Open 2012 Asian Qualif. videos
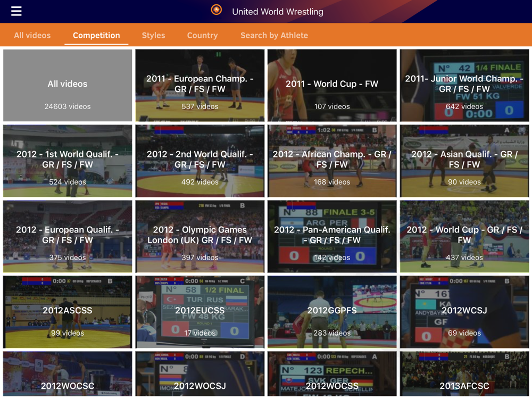Image resolution: width=532 pixels, height=399 pixels. coord(464,161)
